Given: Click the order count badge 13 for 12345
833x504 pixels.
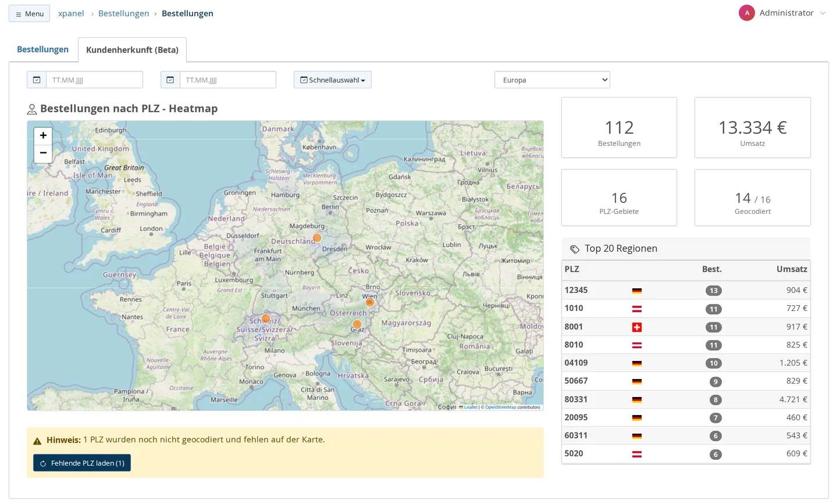Looking at the screenshot, I should tap(714, 291).
